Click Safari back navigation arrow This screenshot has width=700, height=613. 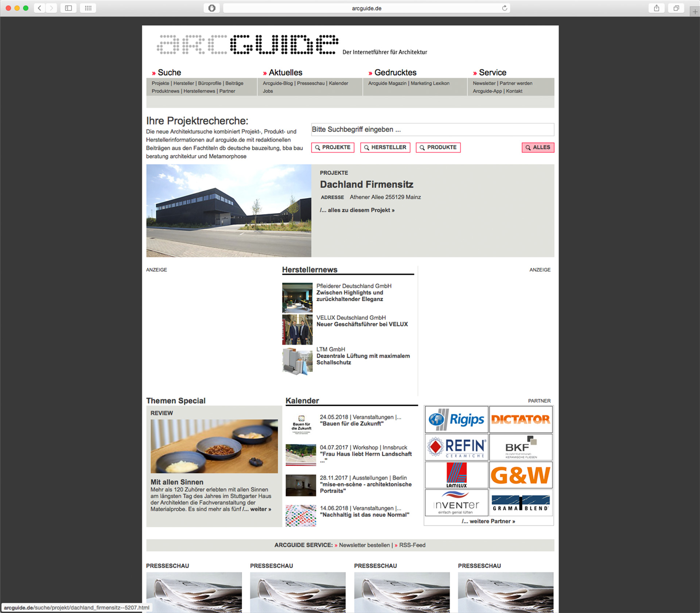pyautogui.click(x=39, y=8)
